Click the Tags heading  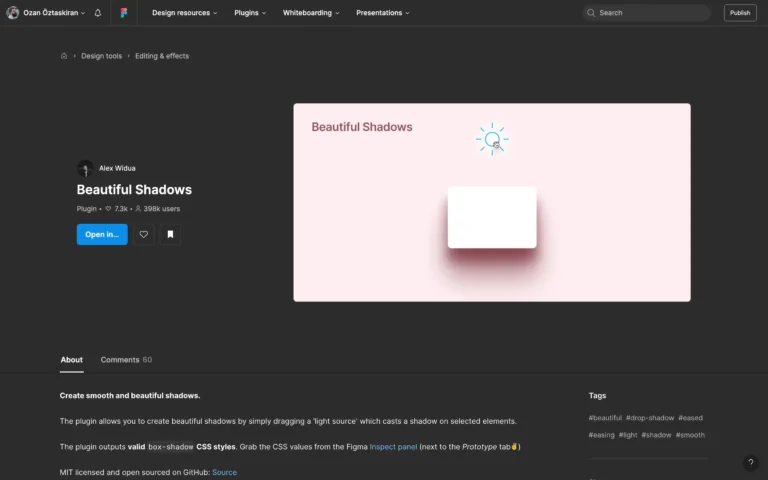click(597, 395)
